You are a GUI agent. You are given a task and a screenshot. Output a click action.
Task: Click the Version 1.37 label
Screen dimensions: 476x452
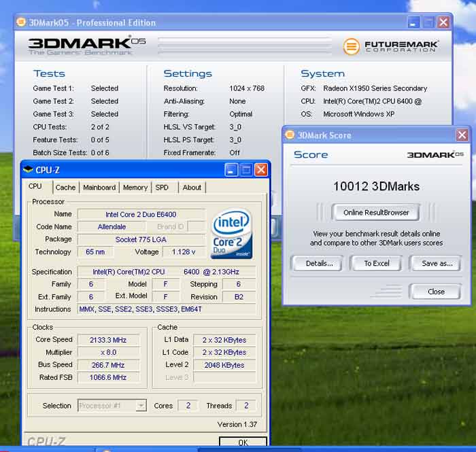[237, 424]
